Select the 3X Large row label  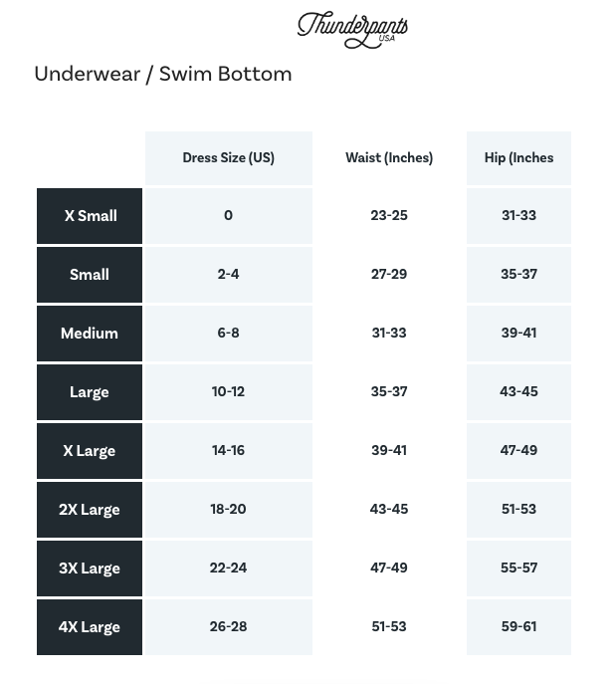[x=90, y=569]
